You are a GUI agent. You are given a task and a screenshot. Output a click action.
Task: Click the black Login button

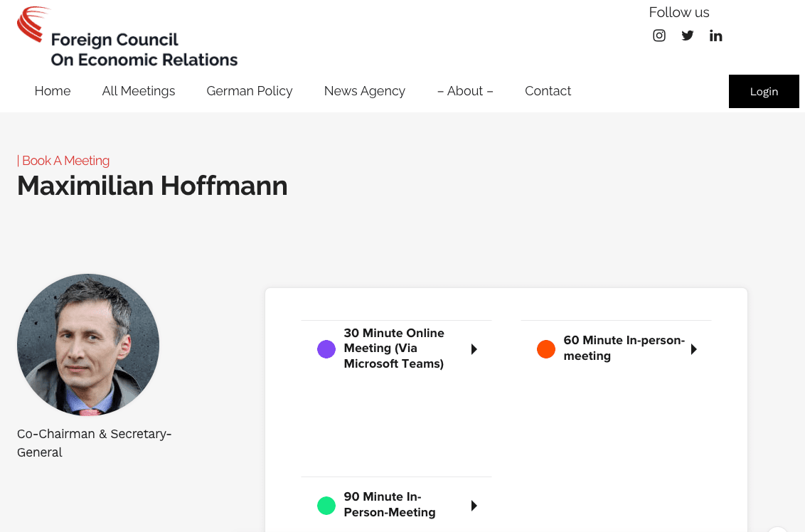point(764,92)
